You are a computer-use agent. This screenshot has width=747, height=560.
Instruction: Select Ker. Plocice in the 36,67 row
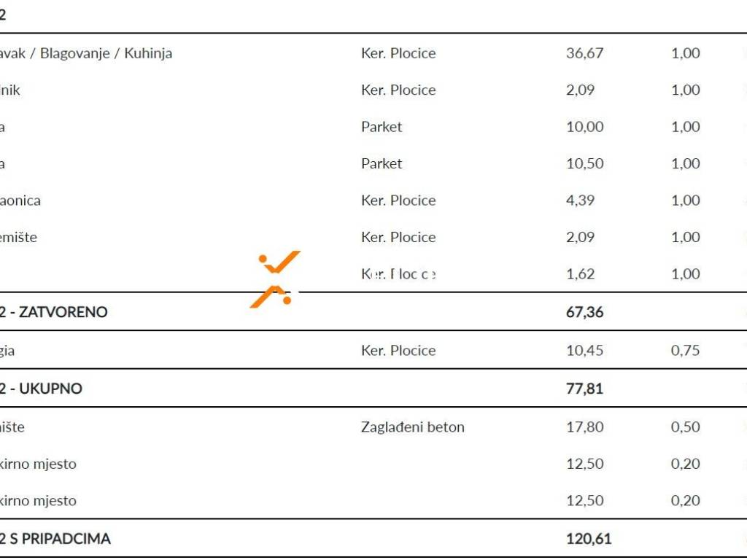pos(398,53)
